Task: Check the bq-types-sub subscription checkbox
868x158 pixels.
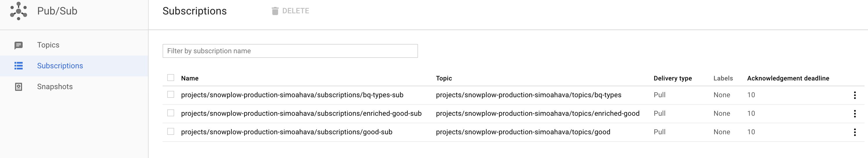Action: coord(171,94)
